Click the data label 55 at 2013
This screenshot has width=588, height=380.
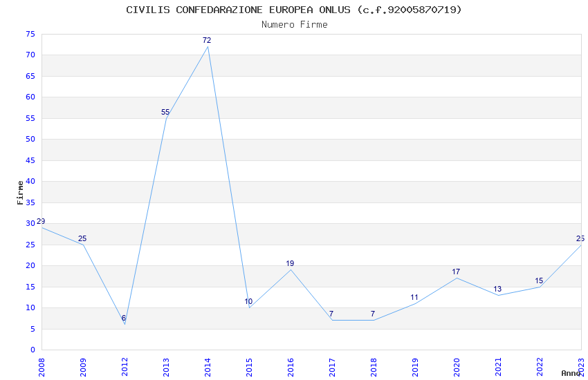pyautogui.click(x=165, y=113)
